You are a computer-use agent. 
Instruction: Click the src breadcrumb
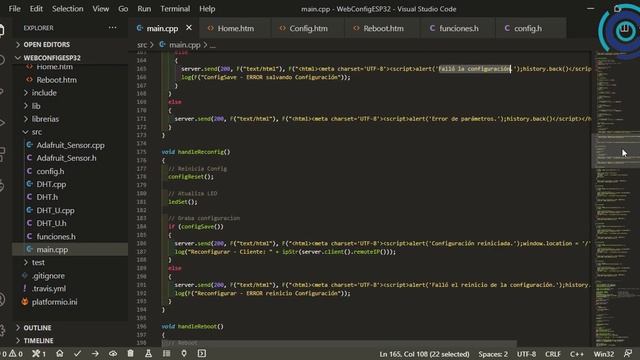tap(142, 45)
